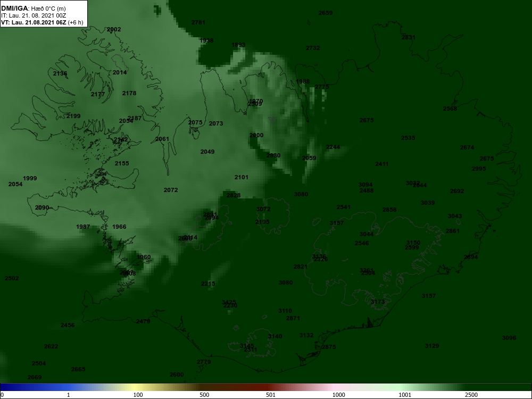Click the map value "2002"
The image size is (532, 399).
[x=114, y=29]
